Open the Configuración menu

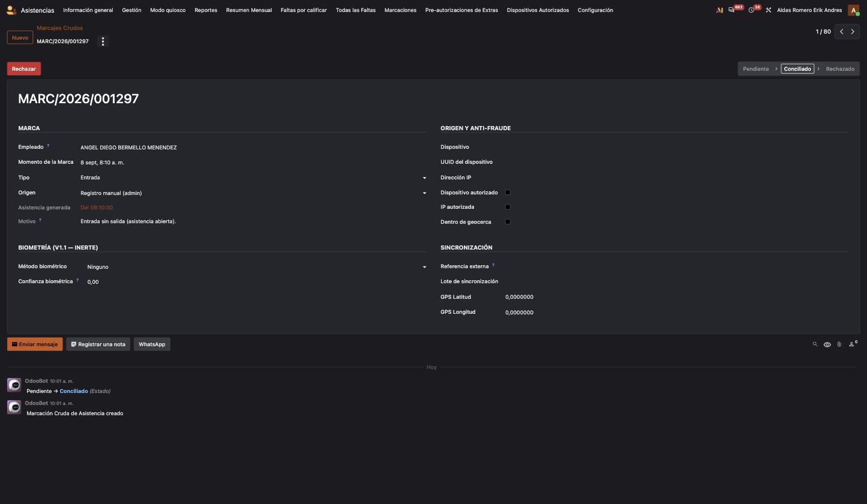(x=595, y=10)
